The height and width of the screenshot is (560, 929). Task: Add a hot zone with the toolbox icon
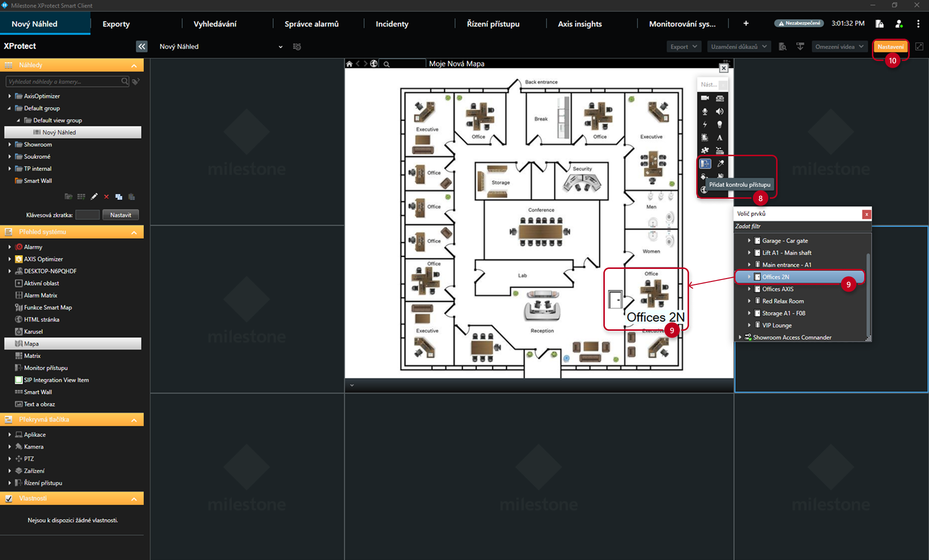pos(705,137)
